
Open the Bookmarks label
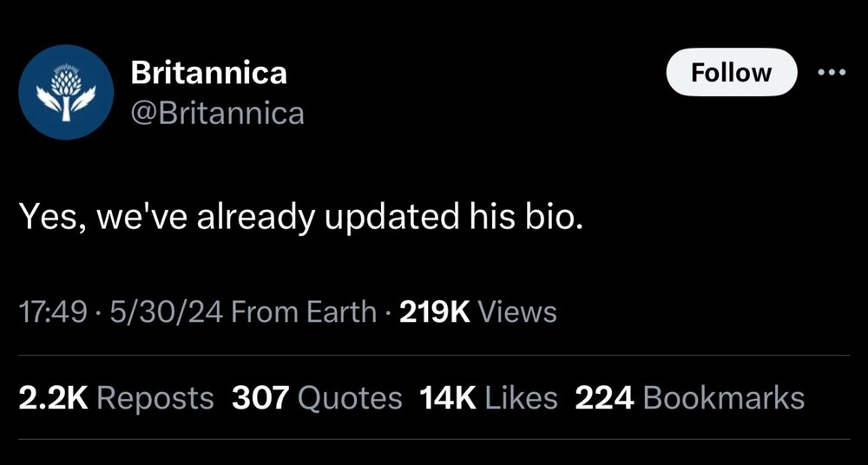pos(724,398)
